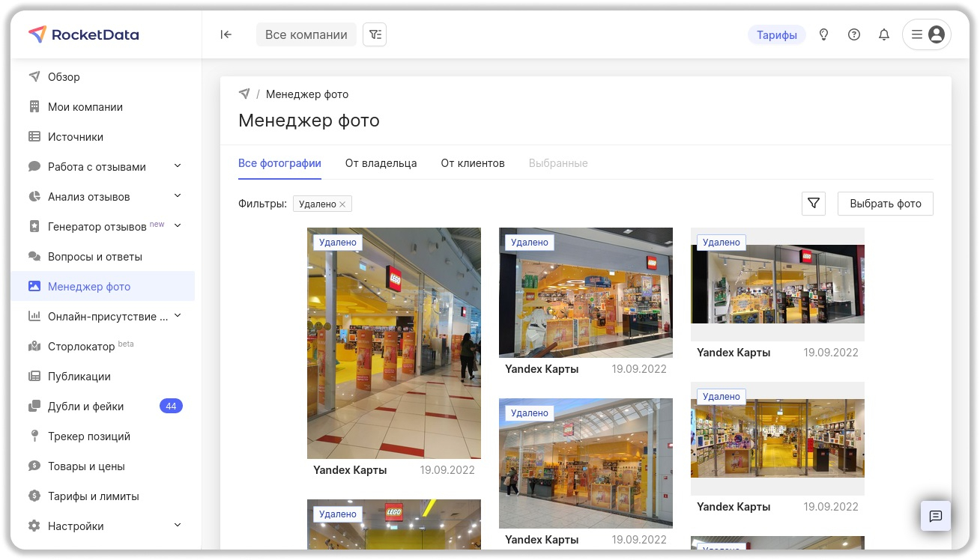Click the Источники table icon
The width and height of the screenshot is (980, 560).
point(34,136)
